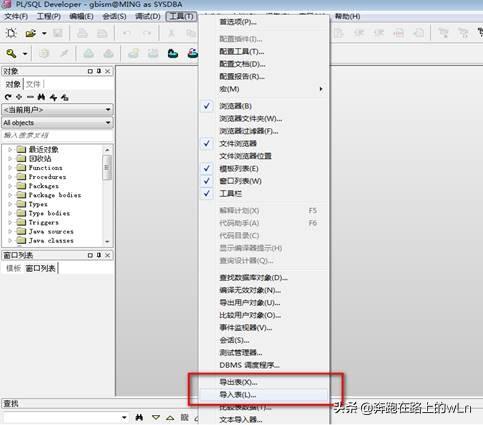Screen dimensions: 483x425
Task: Open the <当前用户> dropdown
Action: (57, 109)
